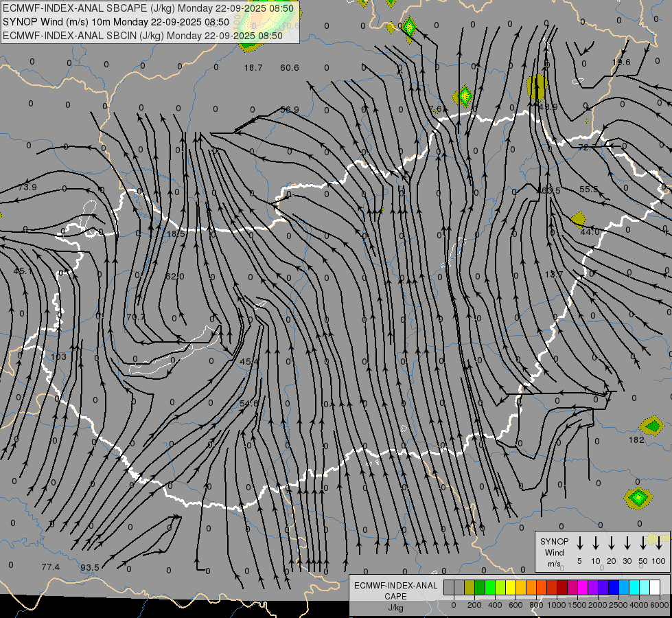
Task: Click the 200 tick label on CAPE scale
Action: coord(474,605)
